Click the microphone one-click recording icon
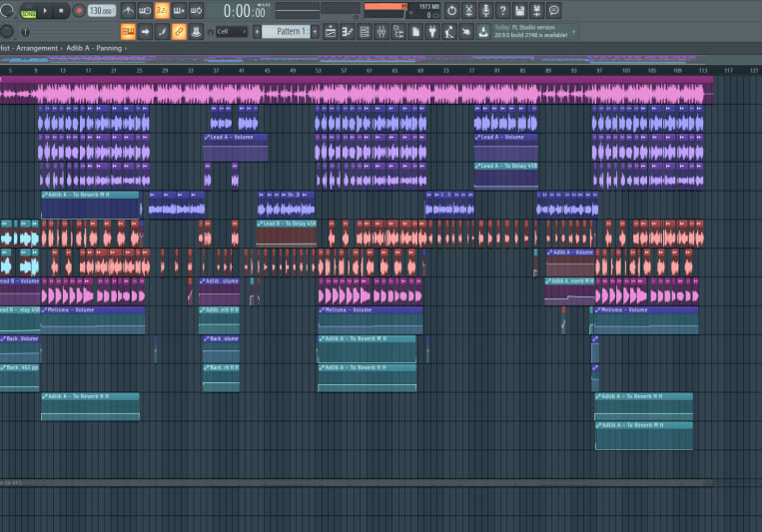This screenshot has width=762, height=532. [x=486, y=10]
